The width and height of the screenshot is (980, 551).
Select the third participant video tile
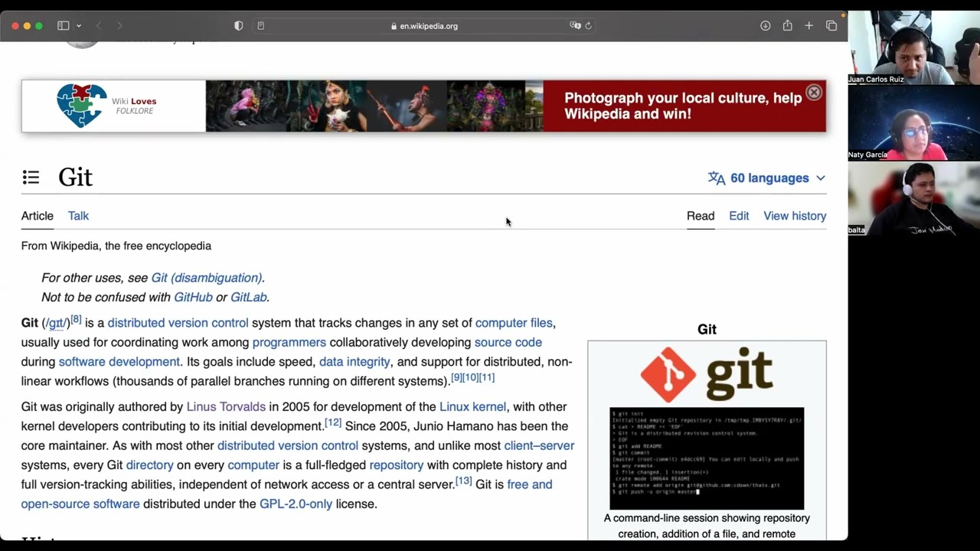(x=914, y=198)
